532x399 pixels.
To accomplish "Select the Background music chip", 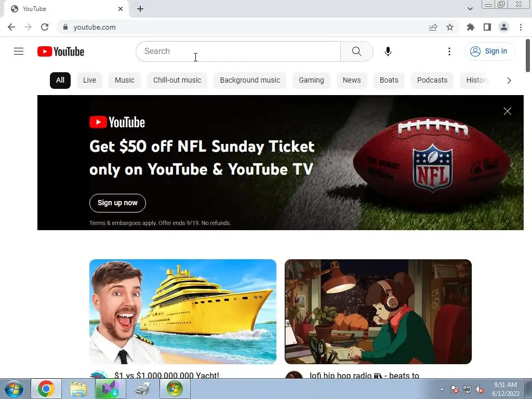I will point(250,81).
